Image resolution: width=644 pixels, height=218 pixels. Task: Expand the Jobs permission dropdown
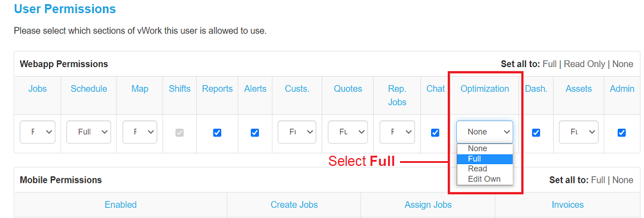(x=38, y=132)
